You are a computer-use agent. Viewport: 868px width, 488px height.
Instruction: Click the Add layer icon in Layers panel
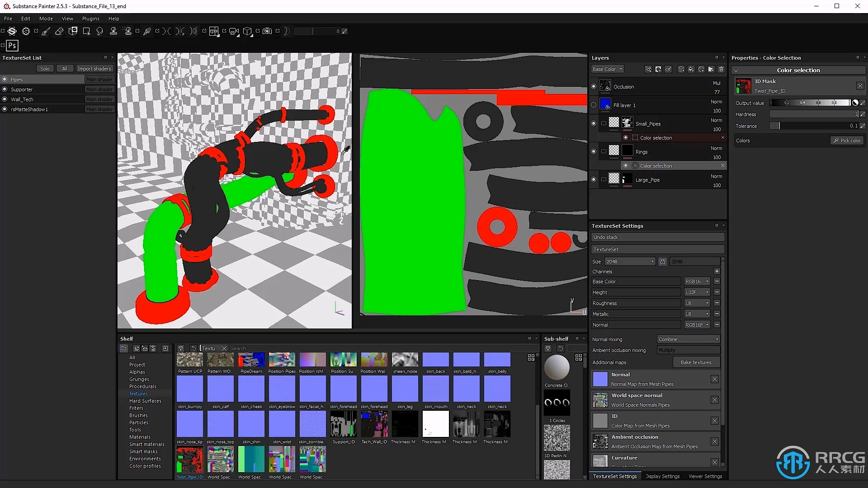pyautogui.click(x=681, y=70)
